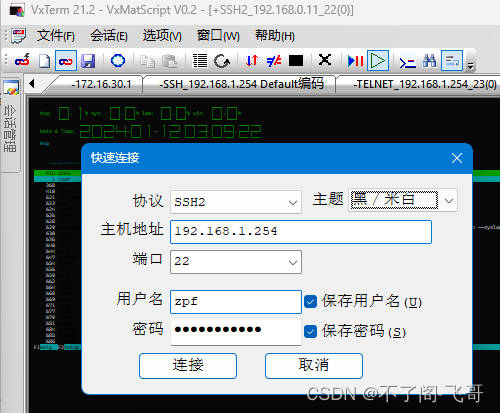Open the 会话(E) menu
This screenshot has height=413, width=500.
coord(109,35)
